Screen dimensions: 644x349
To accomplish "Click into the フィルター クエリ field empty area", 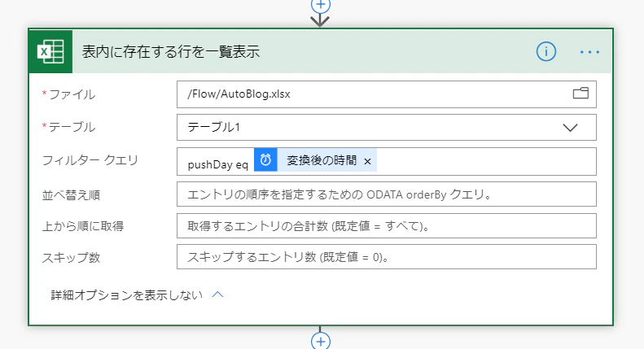I will point(484,162).
